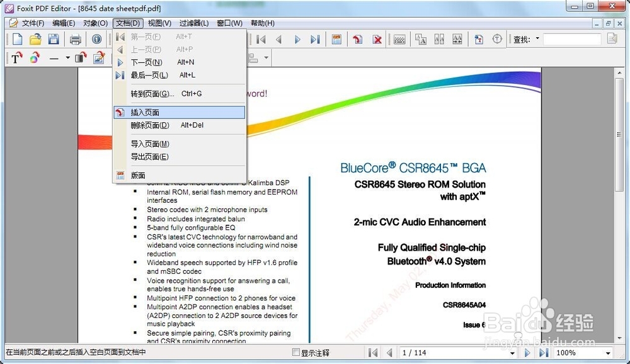Toggle the 显示注释 checkbox
Image resolution: width=630 pixels, height=364 pixels.
coord(296,352)
